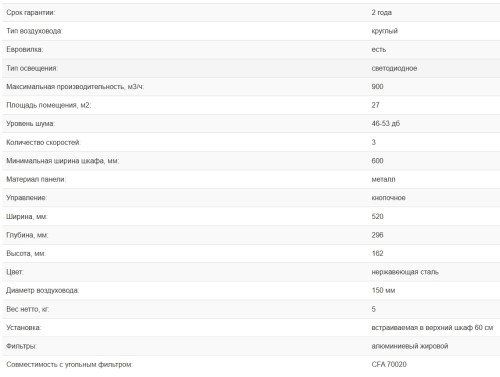Select the 'нержавеющая сталь' color value
Image resolution: width=500 pixels, height=377 pixels.
pyautogui.click(x=405, y=272)
